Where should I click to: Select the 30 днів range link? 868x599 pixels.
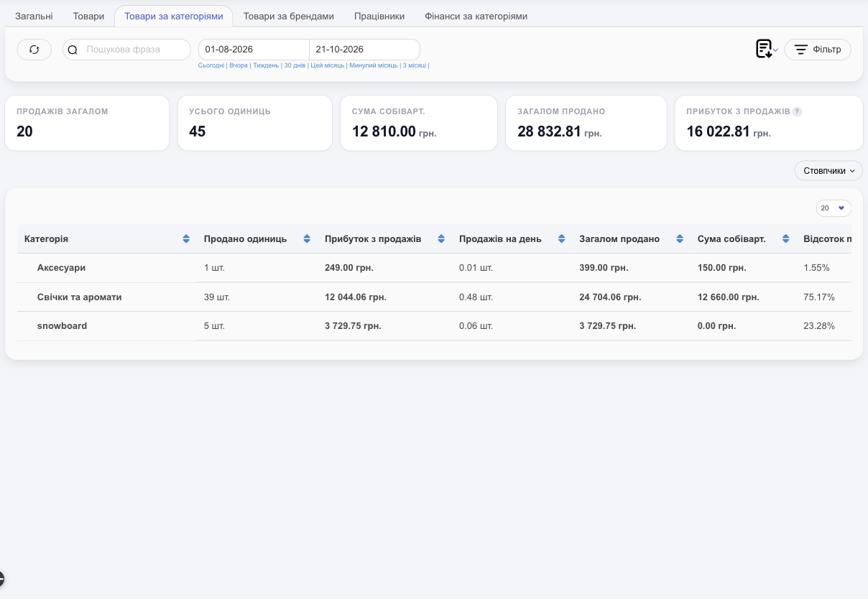click(295, 65)
